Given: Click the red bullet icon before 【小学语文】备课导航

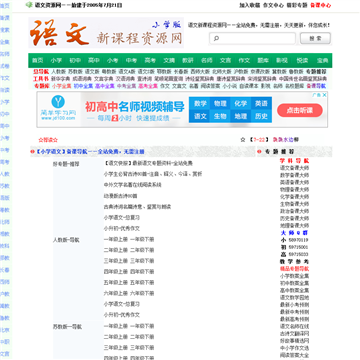Looking at the screenshot, I should [x=33, y=151].
